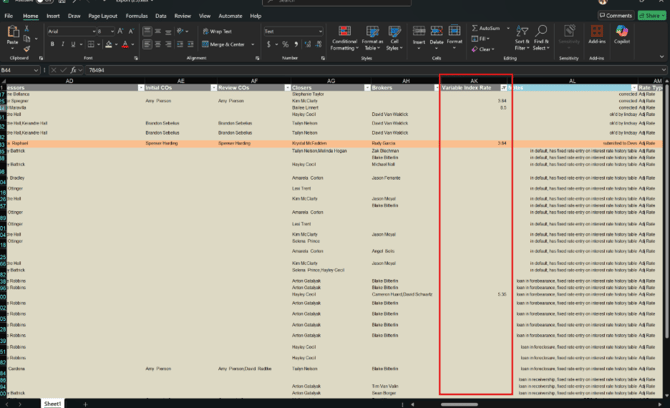Click the Accounting dollar format icon
This screenshot has width=670, height=408.
point(269,44)
